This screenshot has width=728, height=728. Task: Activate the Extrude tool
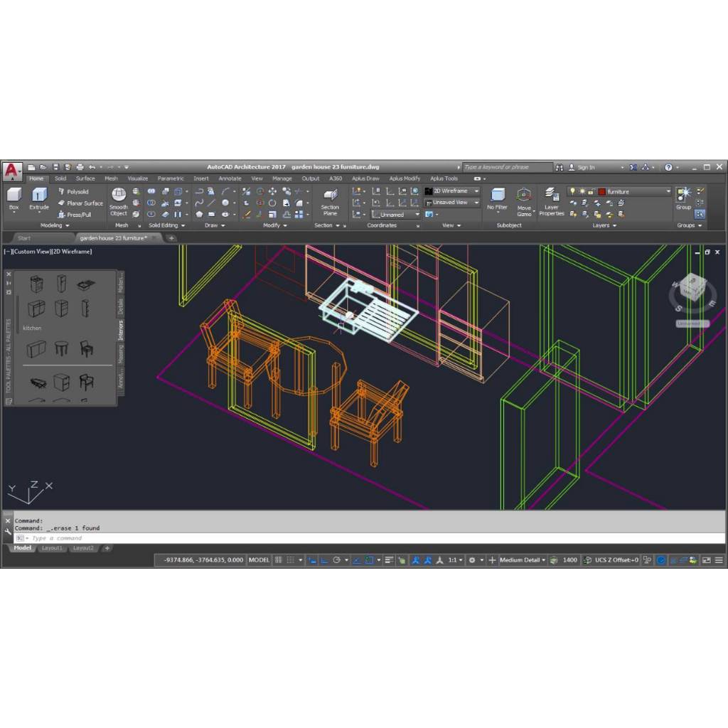pyautogui.click(x=39, y=199)
